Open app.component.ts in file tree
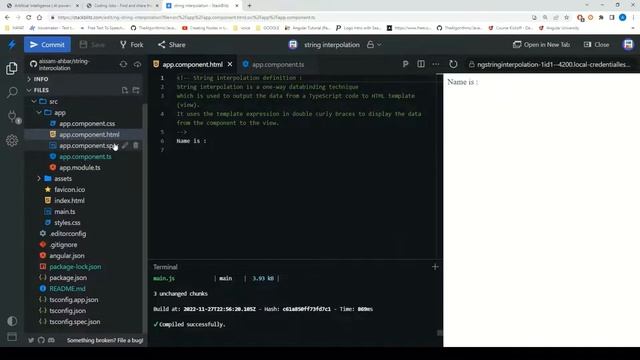Image resolution: width=640 pixels, height=360 pixels. [84, 156]
